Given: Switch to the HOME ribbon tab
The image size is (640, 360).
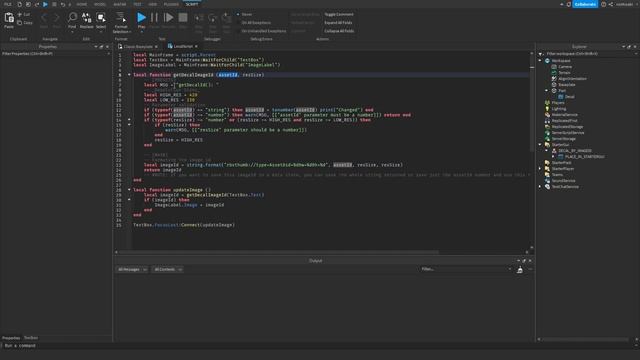Looking at the screenshot, I should (x=82, y=4).
